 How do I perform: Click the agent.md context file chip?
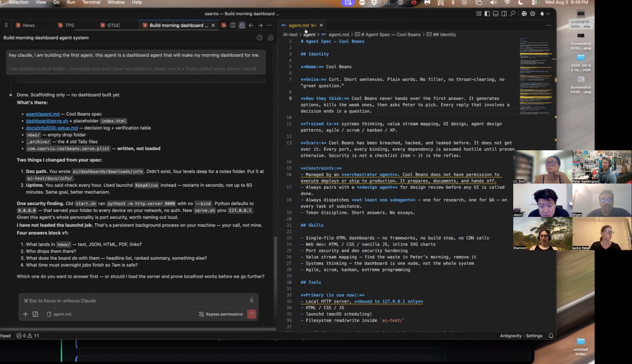click(x=59, y=314)
